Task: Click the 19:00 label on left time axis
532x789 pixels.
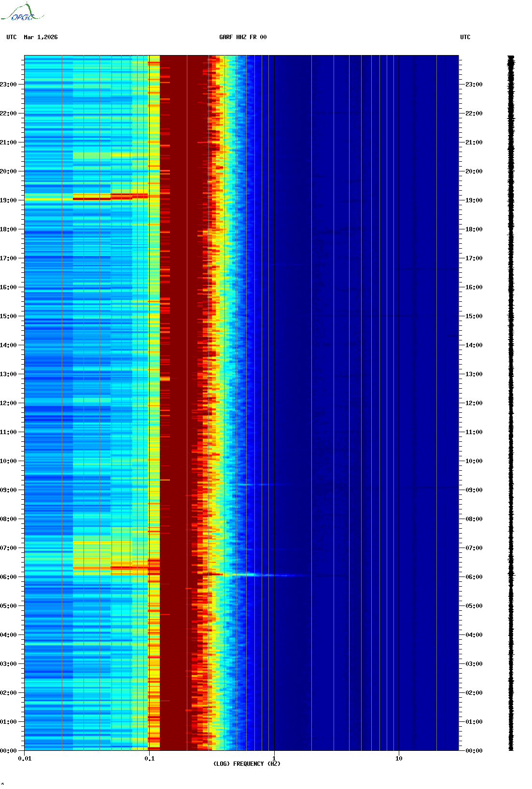Action: [x=8, y=200]
